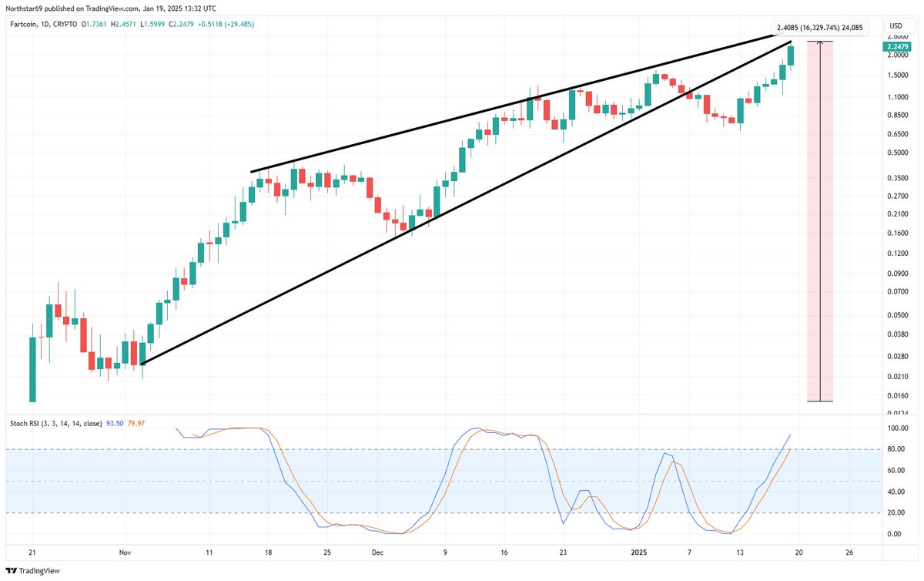Click the 26 label on the date axis
The image size is (924, 581).
(x=849, y=552)
